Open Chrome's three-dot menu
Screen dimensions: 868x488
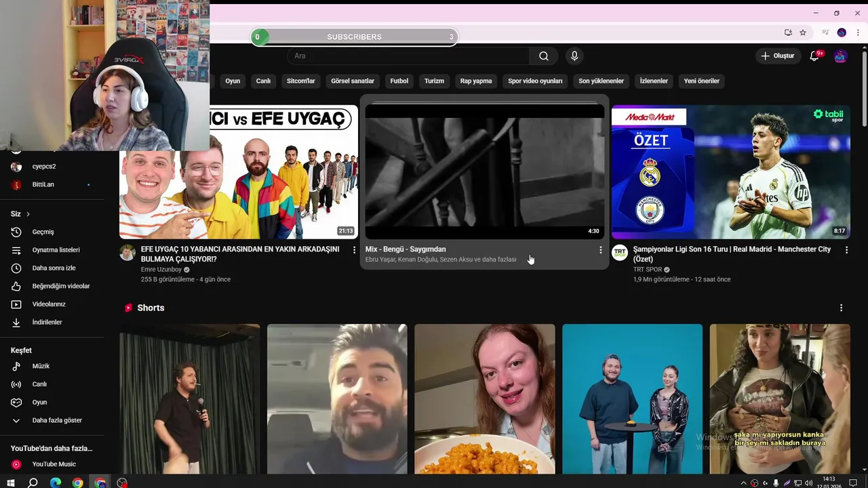tap(858, 33)
